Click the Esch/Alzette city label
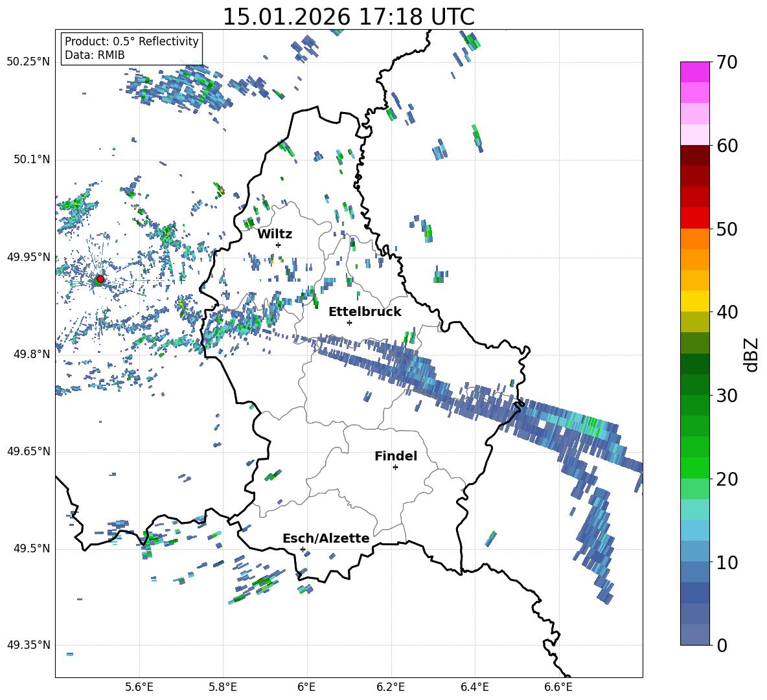Image resolution: width=767 pixels, height=700 pixels. point(326,538)
